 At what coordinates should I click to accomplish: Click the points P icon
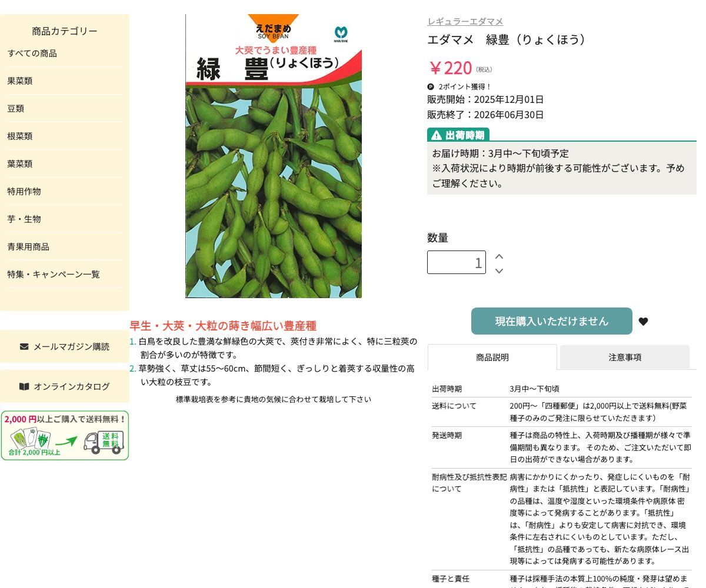(431, 86)
